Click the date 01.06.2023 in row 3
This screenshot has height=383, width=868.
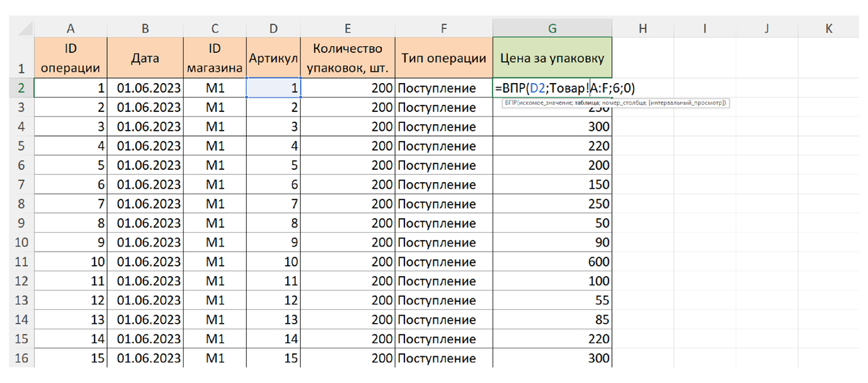(145, 108)
